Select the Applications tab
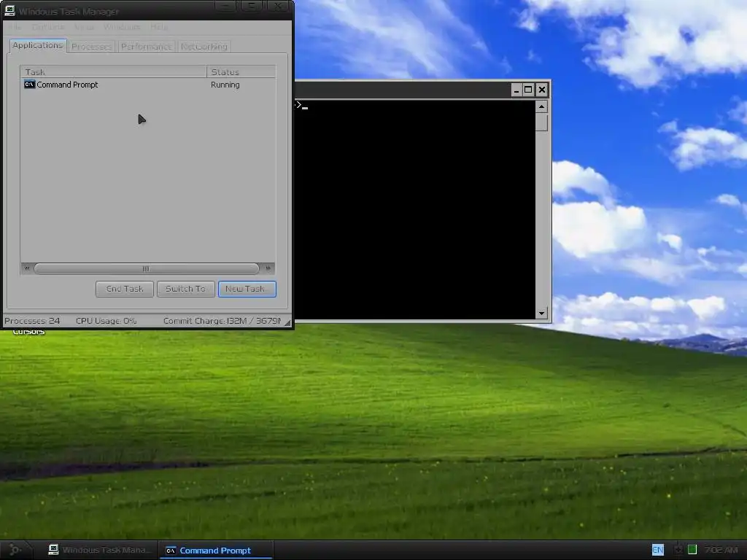 click(38, 46)
